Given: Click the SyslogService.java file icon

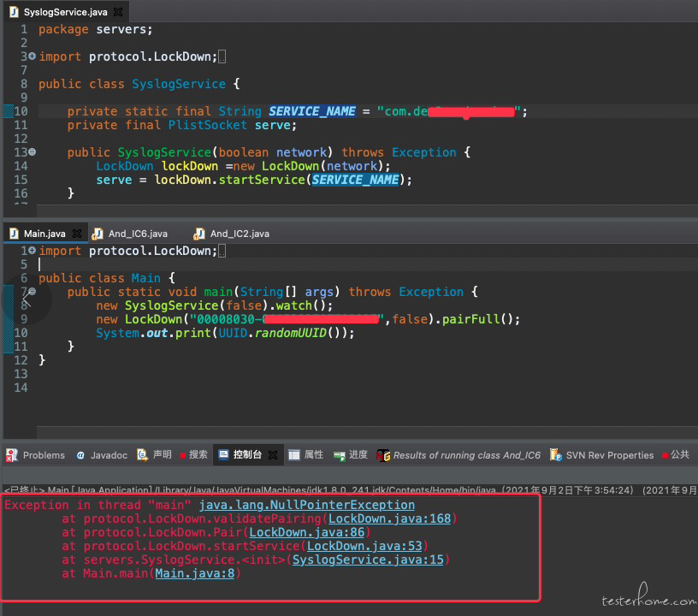Looking at the screenshot, I should coord(15,12).
